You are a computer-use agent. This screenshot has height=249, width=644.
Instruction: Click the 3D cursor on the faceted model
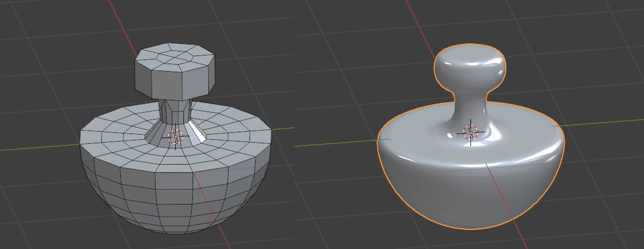175,136
